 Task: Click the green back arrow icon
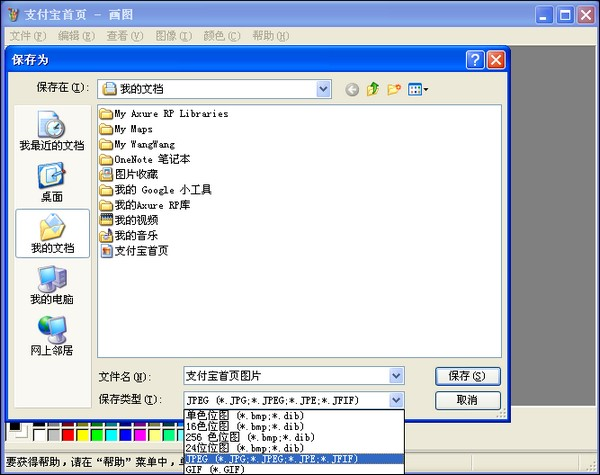coord(352,90)
